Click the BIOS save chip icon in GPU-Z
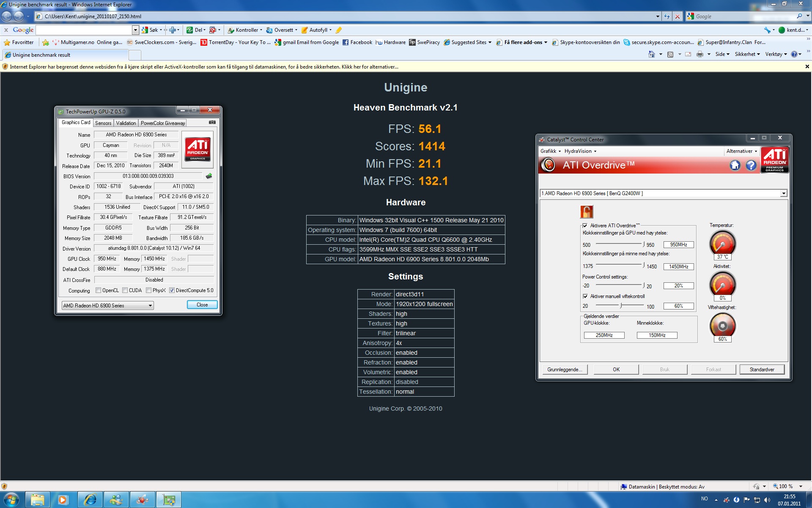 coord(208,176)
